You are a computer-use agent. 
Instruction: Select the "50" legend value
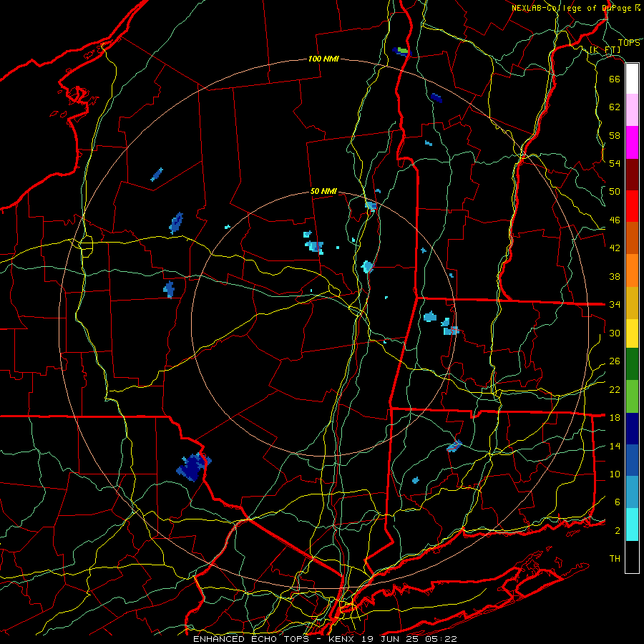[x=615, y=192]
